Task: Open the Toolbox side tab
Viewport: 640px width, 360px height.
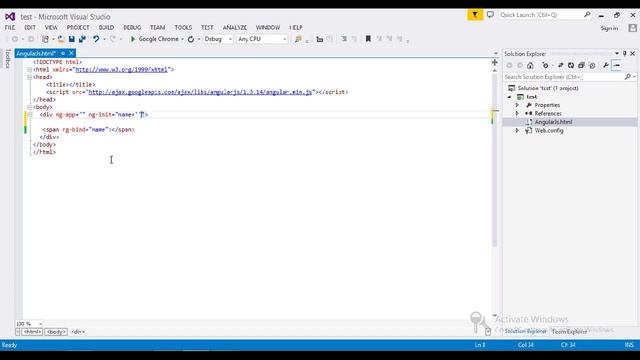Action: [8, 58]
